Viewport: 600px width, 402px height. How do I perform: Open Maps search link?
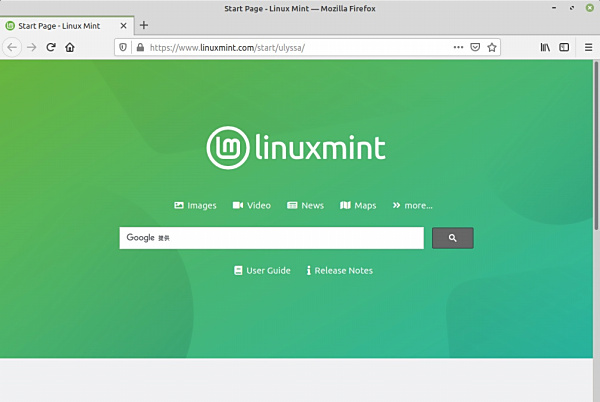click(358, 205)
